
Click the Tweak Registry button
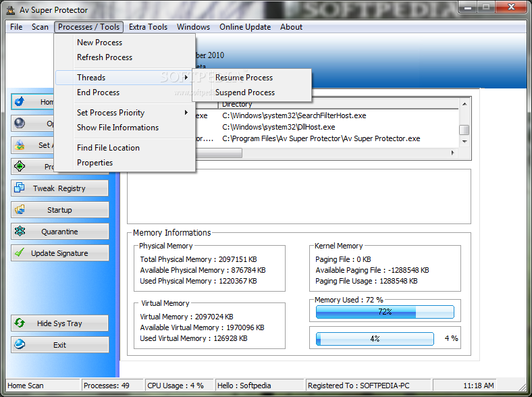coord(59,188)
